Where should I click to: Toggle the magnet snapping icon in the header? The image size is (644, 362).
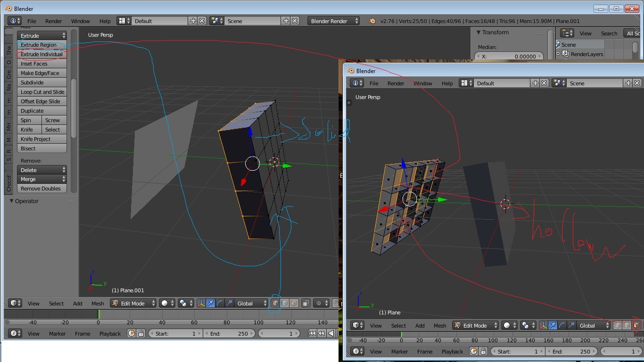(x=336, y=303)
